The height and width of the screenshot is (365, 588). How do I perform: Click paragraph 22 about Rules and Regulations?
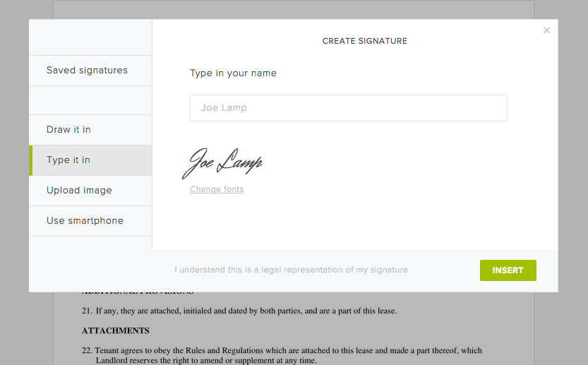[x=282, y=355]
